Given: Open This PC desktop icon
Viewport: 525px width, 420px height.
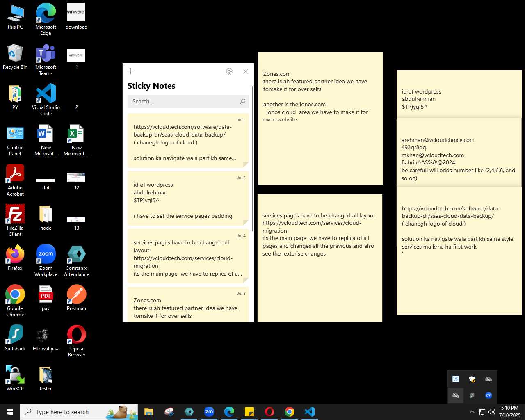Looking at the screenshot, I should [x=15, y=17].
